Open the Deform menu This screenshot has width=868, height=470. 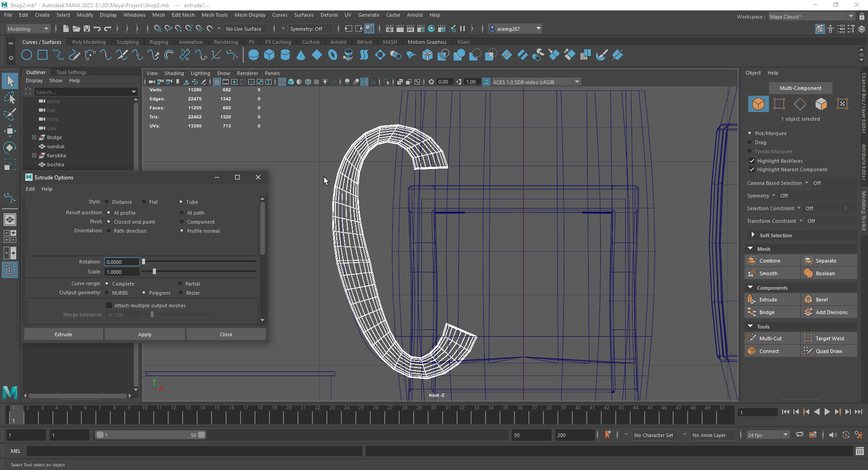click(x=329, y=15)
